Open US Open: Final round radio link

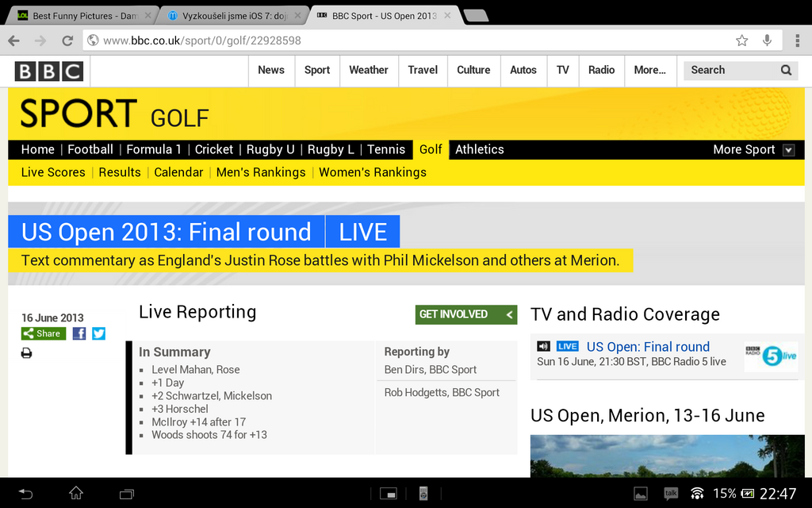[x=647, y=347]
